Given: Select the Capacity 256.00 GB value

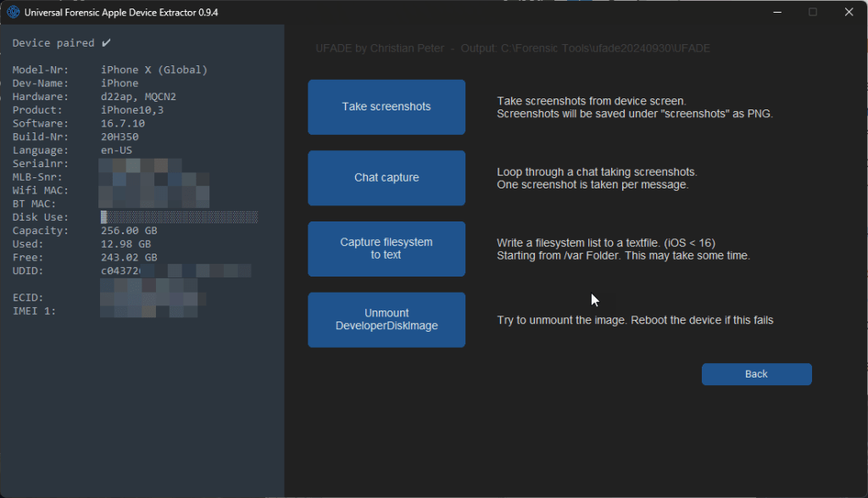Looking at the screenshot, I should coord(129,231).
